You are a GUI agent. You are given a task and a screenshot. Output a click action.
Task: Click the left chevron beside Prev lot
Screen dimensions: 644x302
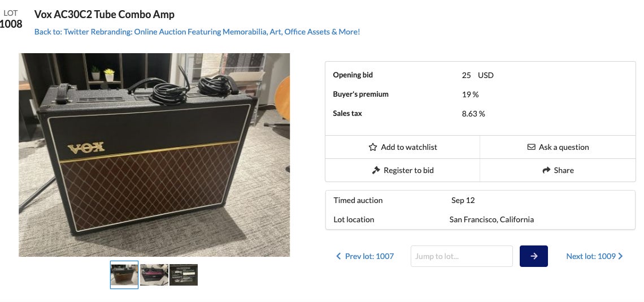pyautogui.click(x=338, y=256)
